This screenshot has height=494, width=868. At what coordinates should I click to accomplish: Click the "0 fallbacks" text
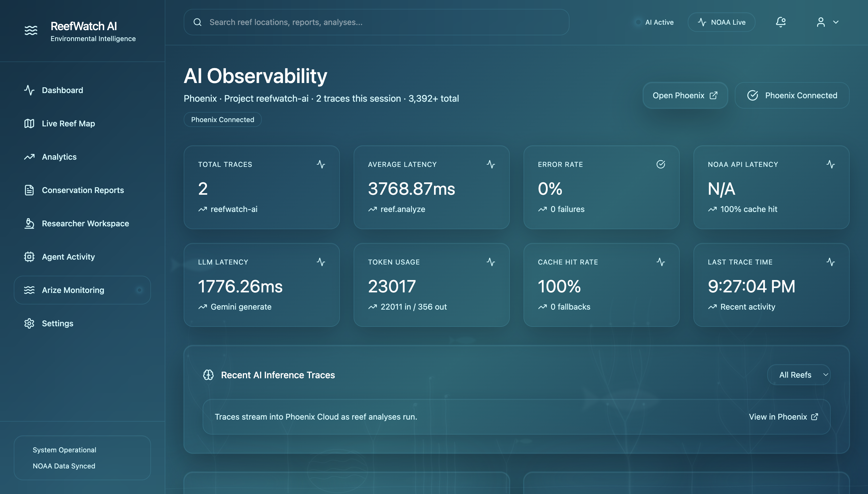coord(571,307)
